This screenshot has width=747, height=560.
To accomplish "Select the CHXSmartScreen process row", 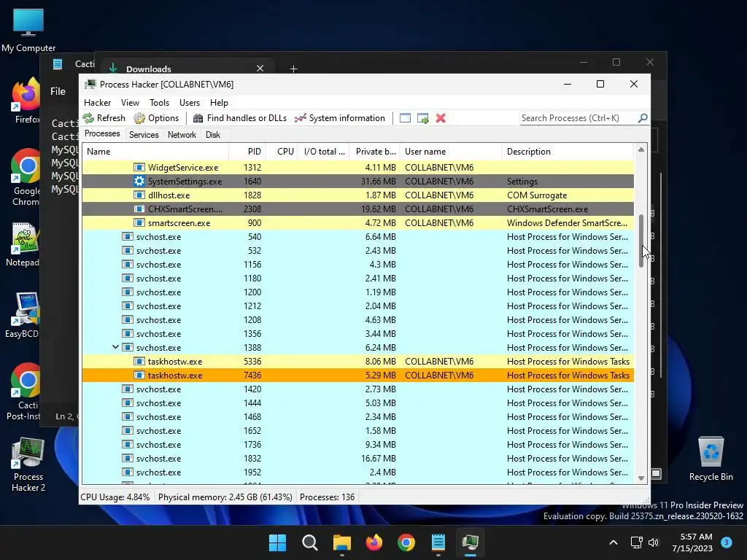I will 358,209.
